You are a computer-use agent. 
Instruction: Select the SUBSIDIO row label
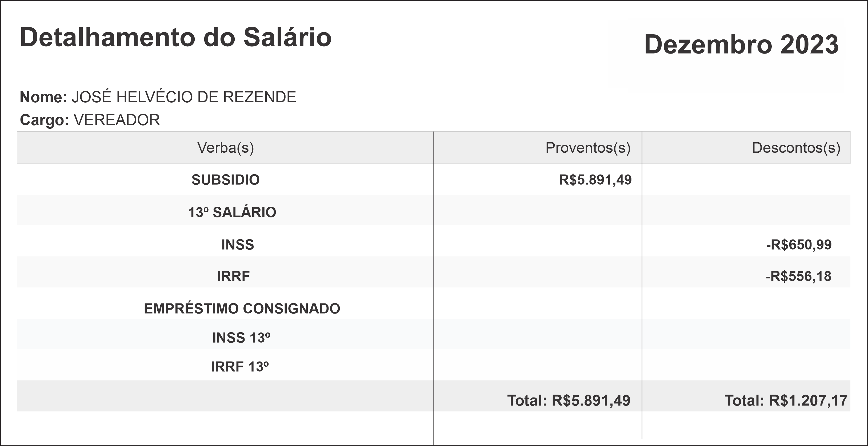[x=225, y=180]
